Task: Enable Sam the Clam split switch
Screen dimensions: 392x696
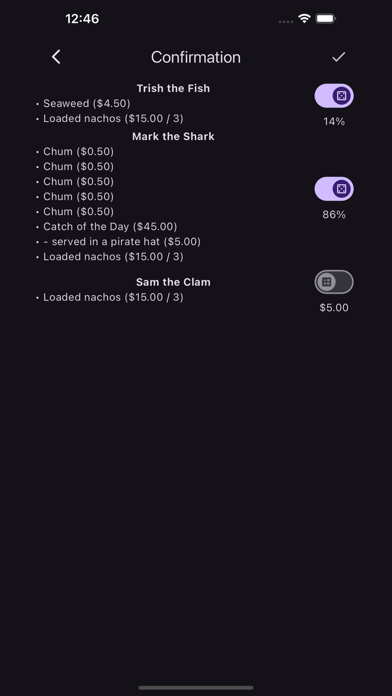Action: click(334, 282)
